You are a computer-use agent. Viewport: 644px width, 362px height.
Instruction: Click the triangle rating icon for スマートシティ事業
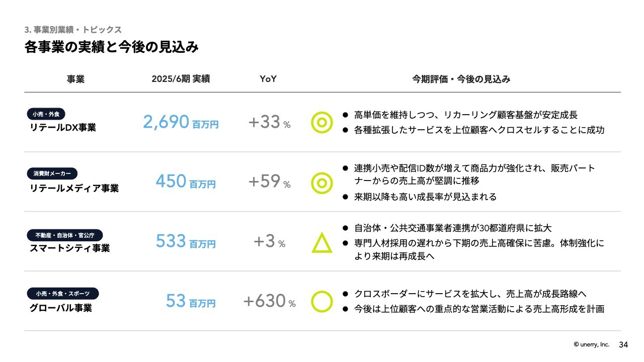(x=322, y=243)
